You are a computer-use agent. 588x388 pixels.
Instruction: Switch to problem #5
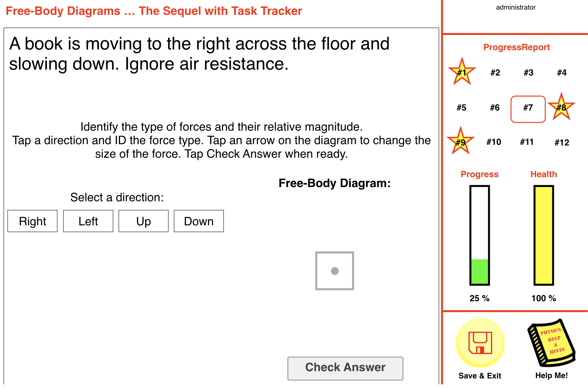click(461, 108)
